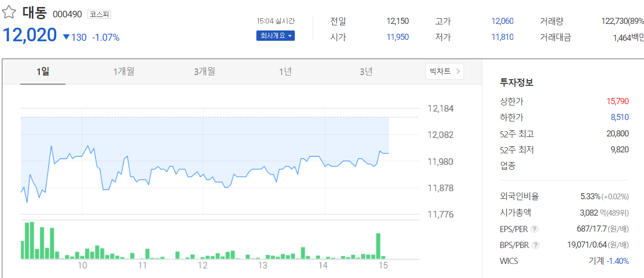Open the 빅차트 expanded chart button

pyautogui.click(x=444, y=71)
